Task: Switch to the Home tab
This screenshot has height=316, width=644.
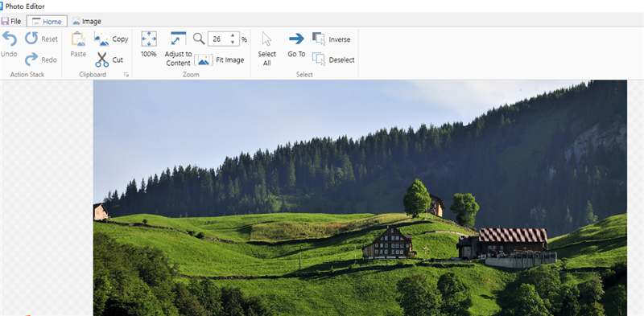Action: click(47, 22)
